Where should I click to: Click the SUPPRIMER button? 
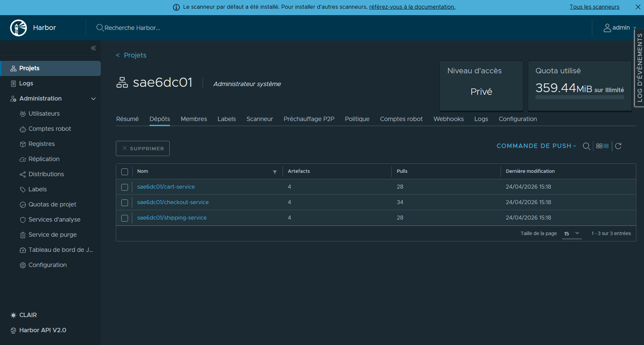pos(143,148)
